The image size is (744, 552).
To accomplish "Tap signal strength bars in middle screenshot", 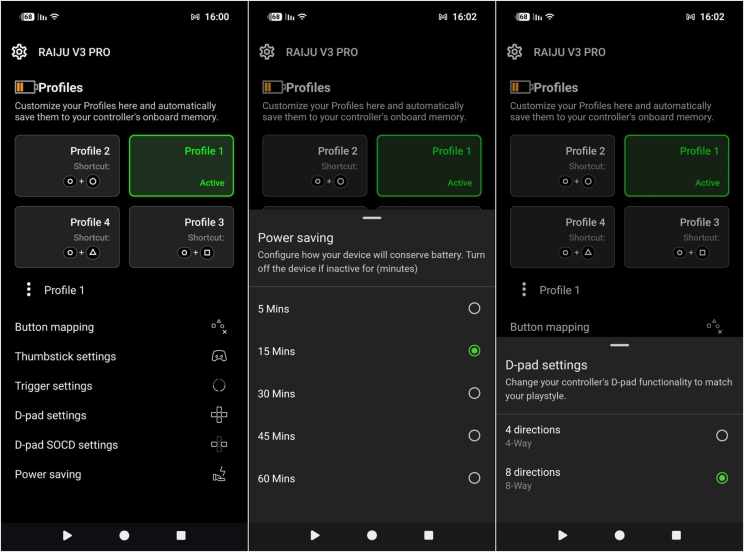I will pyautogui.click(x=289, y=17).
